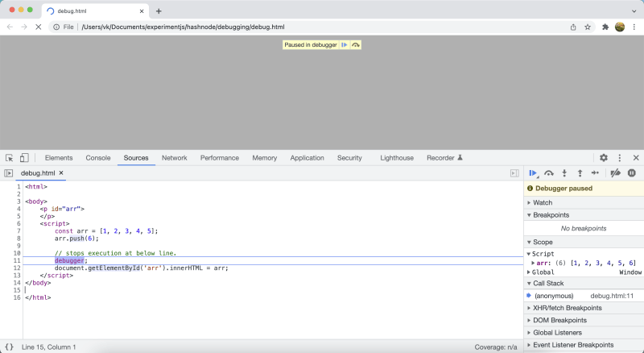The height and width of the screenshot is (353, 644).
Task: Share this page
Action: click(573, 27)
